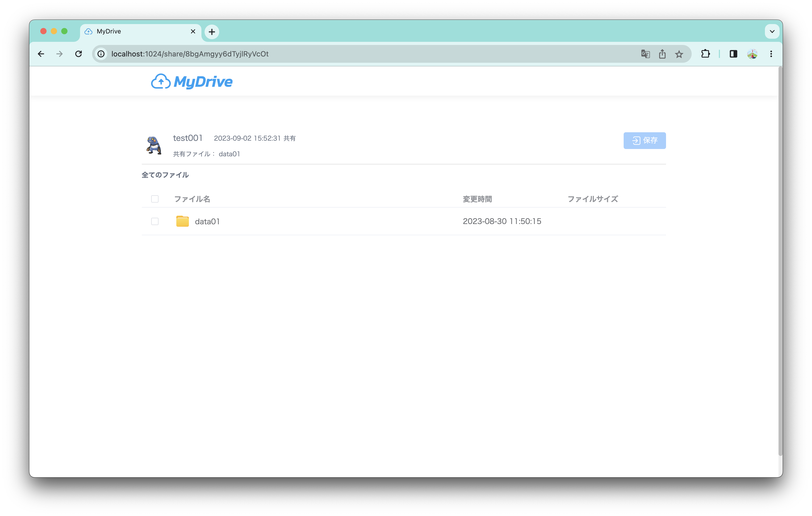812x516 pixels.
Task: Click test001 user avatar image
Action: 154,146
